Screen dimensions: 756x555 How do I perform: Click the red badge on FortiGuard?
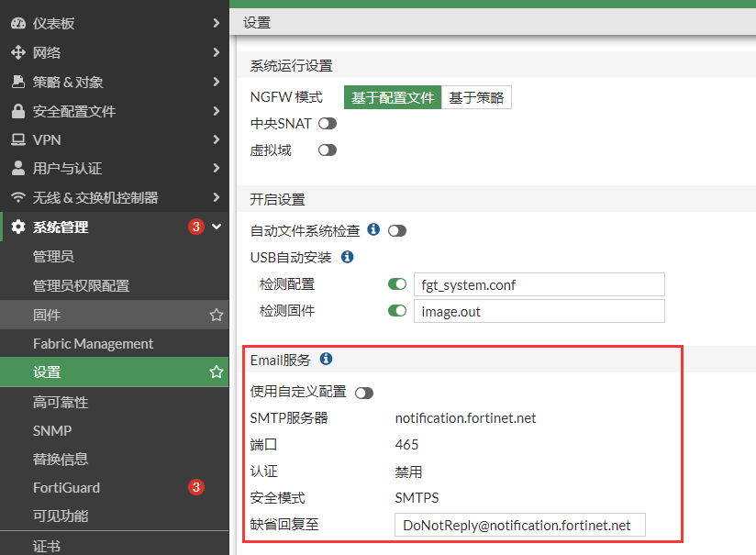click(x=195, y=487)
